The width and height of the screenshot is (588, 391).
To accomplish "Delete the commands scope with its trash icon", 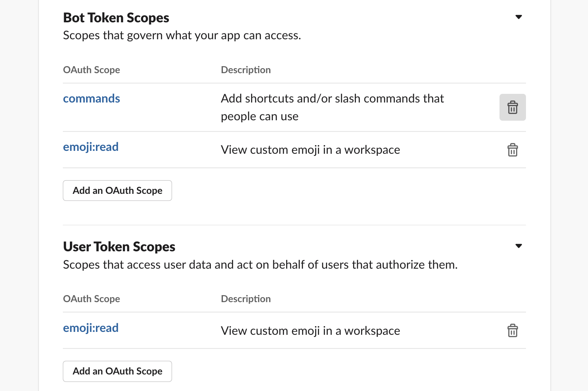I will coord(512,107).
